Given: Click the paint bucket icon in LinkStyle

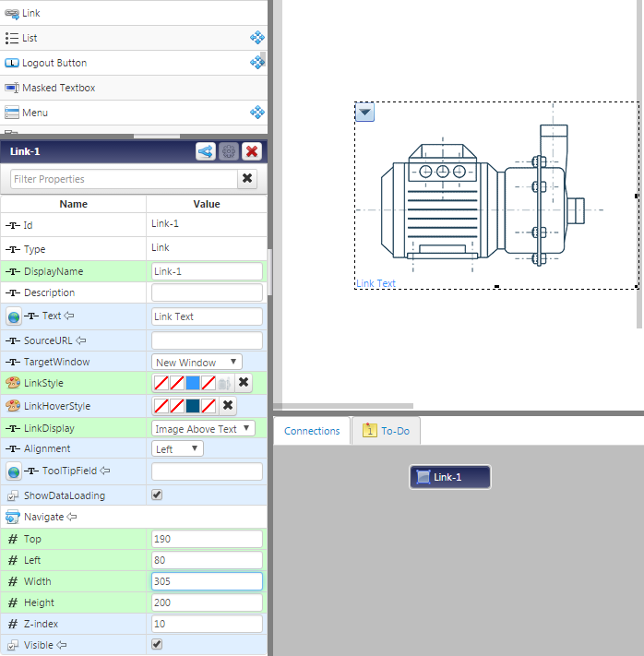Looking at the screenshot, I should pos(224,383).
